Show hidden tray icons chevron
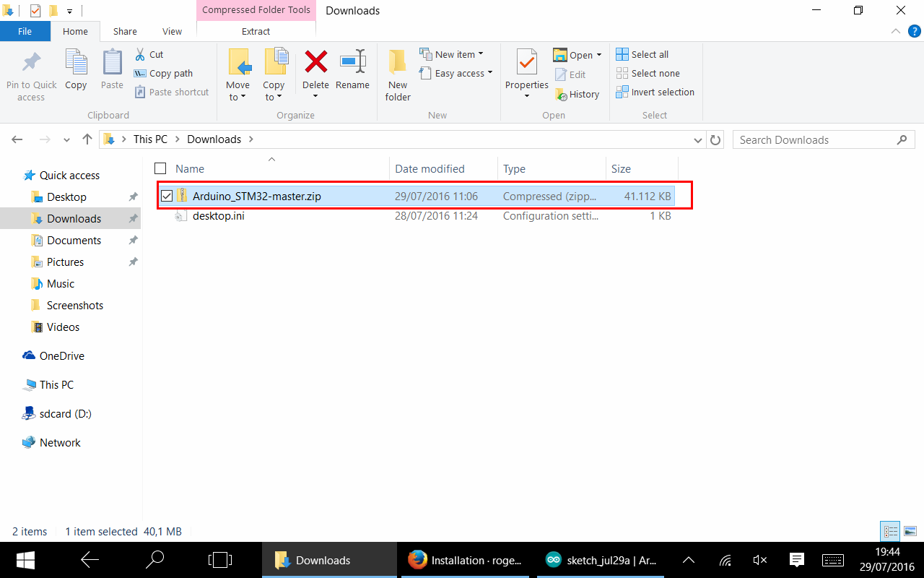 pyautogui.click(x=689, y=560)
